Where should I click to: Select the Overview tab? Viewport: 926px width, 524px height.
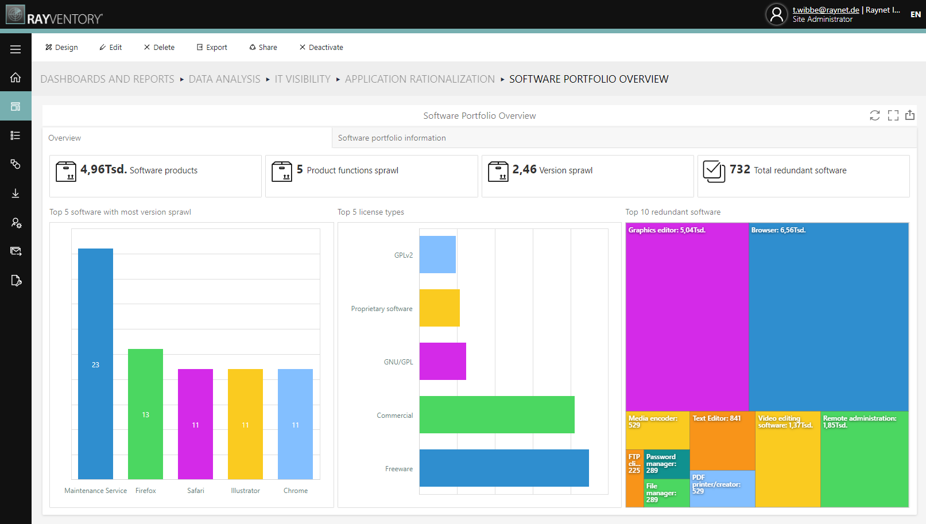(65, 138)
